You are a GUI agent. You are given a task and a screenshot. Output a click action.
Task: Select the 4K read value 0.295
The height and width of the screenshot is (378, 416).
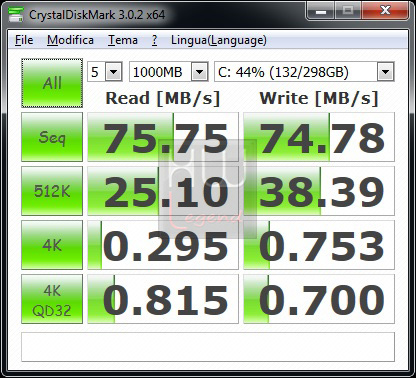(163, 245)
